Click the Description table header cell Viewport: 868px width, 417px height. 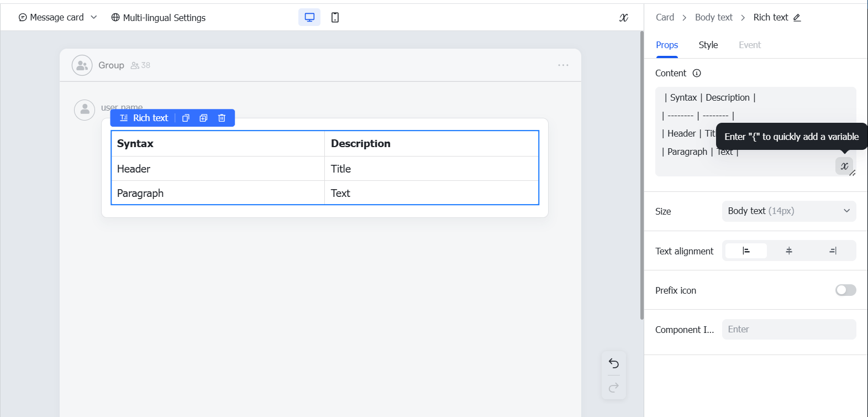(432, 144)
